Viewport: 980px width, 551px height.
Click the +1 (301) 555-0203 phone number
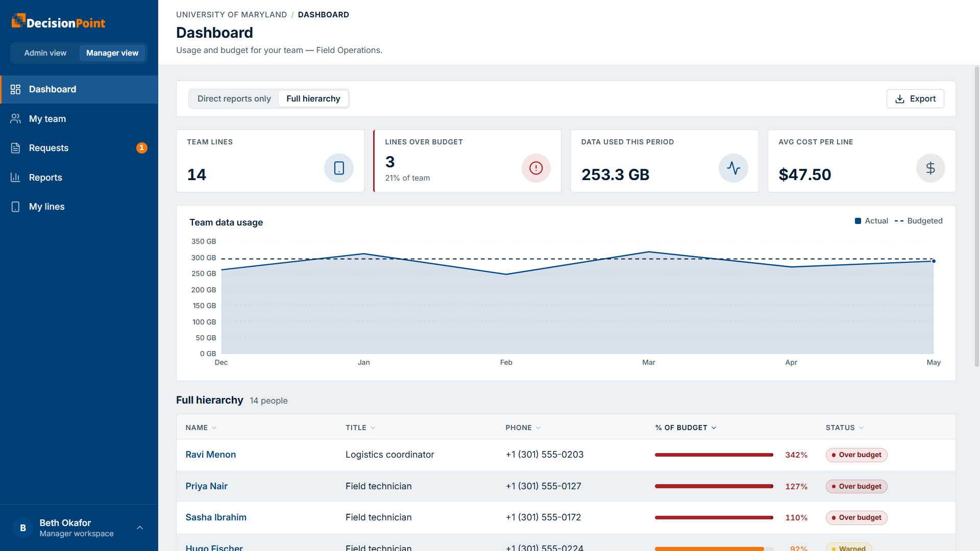(x=545, y=455)
